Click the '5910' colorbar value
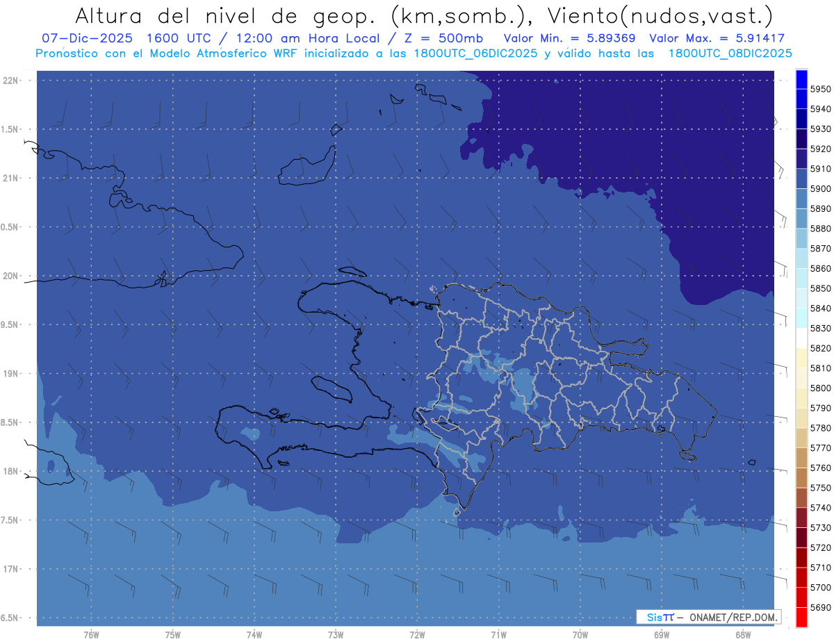Viewport: 834px width, 644px height. coord(819,169)
